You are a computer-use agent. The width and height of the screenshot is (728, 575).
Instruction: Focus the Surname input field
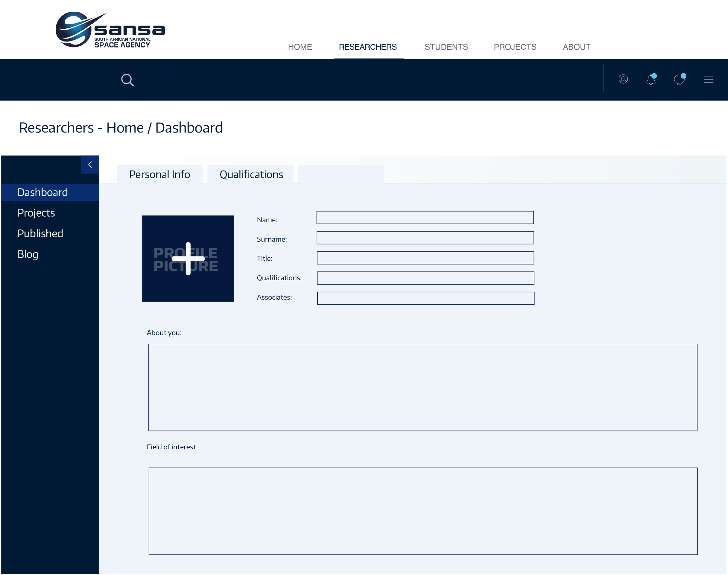(425, 238)
